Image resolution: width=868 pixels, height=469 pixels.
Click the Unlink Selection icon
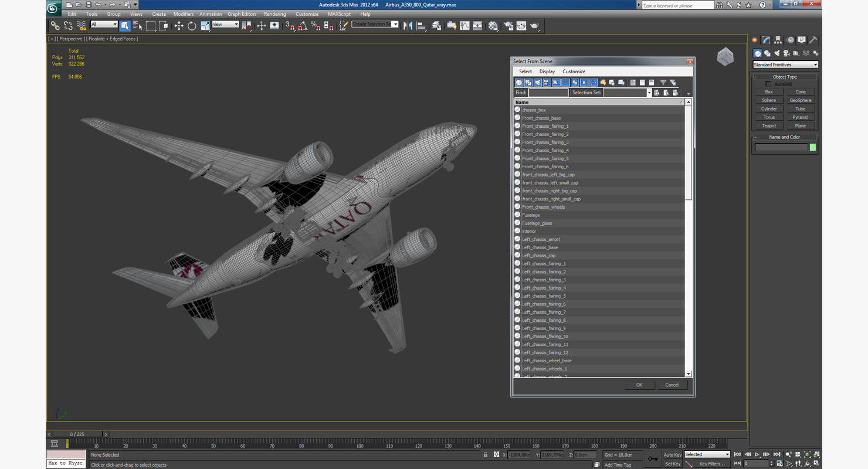tap(68, 25)
